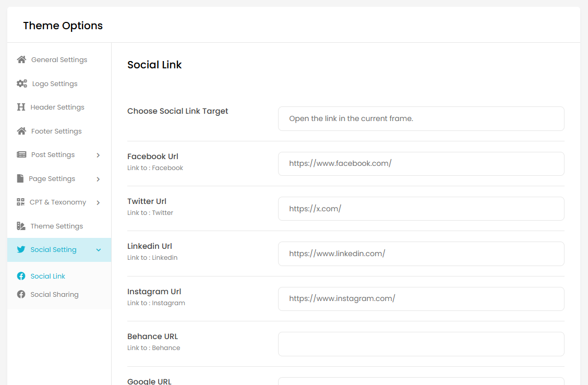Image resolution: width=588 pixels, height=385 pixels.
Task: Click the home icon beside General Settings
Action: [x=21, y=60]
